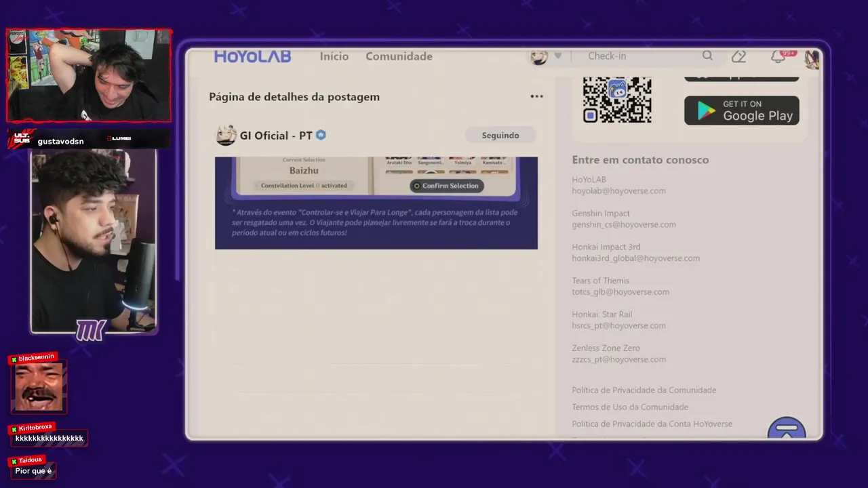This screenshot has height=488, width=868.
Task: Click the Entre em contato conosco heading
Action: point(640,160)
